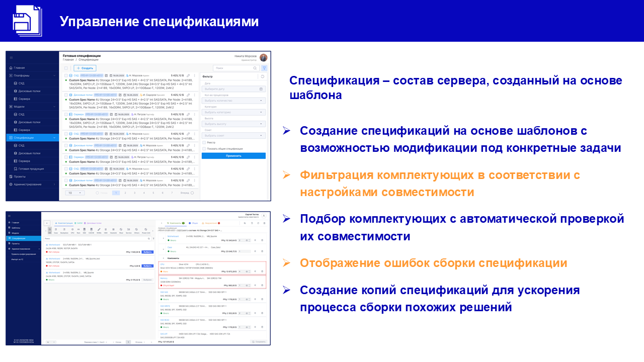The image size is (644, 362).
Task: Reset filters with the circular arrow icon
Action: click(x=262, y=76)
